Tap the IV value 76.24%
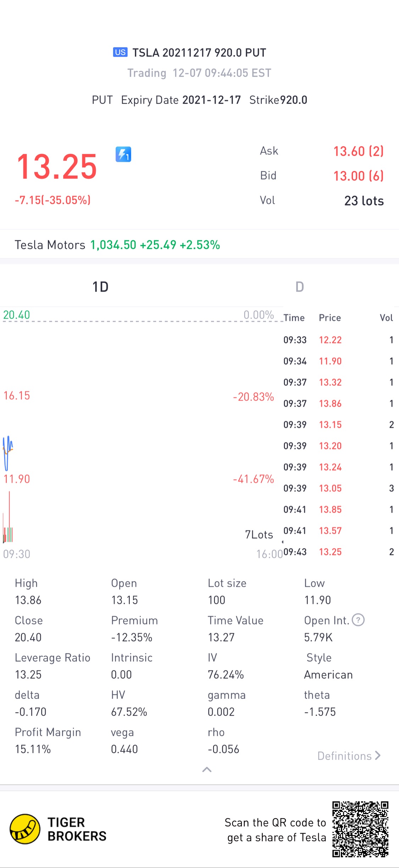399x868 pixels. (226, 674)
